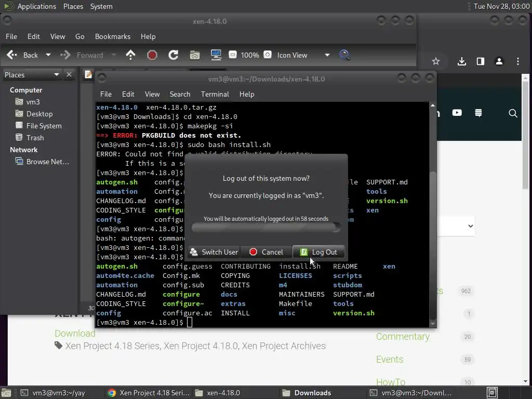Click the edit location pencil icon

pos(88,74)
